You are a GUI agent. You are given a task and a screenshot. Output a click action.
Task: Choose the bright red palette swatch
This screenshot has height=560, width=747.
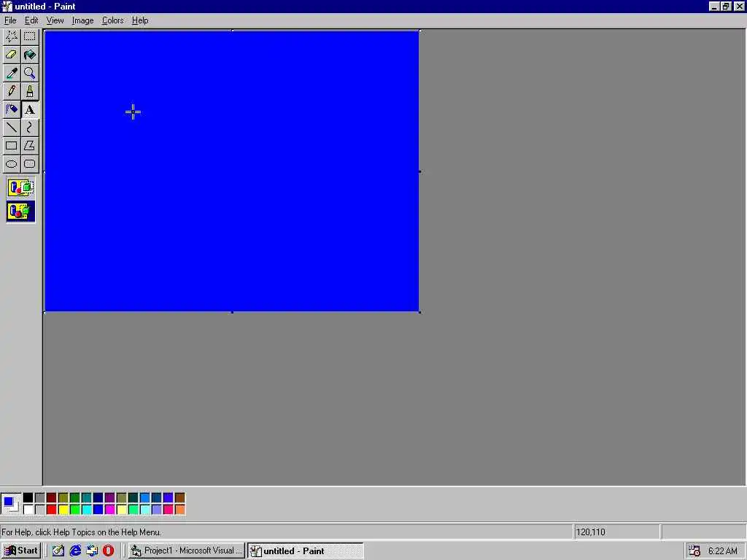pyautogui.click(x=52, y=510)
